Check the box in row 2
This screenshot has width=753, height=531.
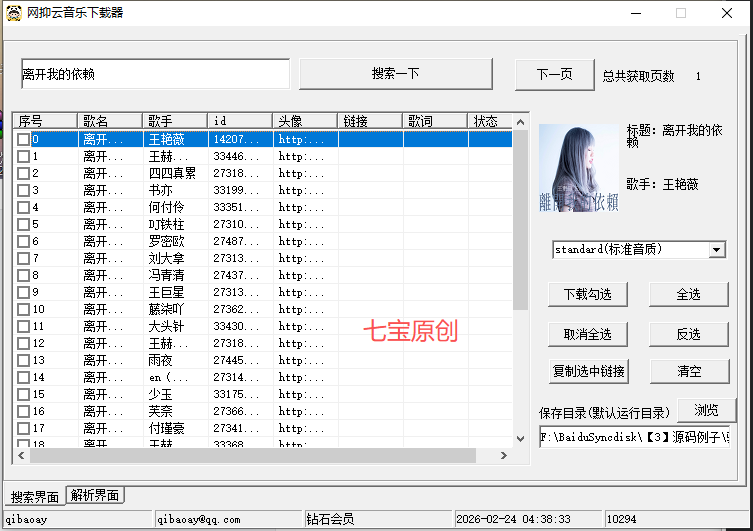click(x=23, y=173)
